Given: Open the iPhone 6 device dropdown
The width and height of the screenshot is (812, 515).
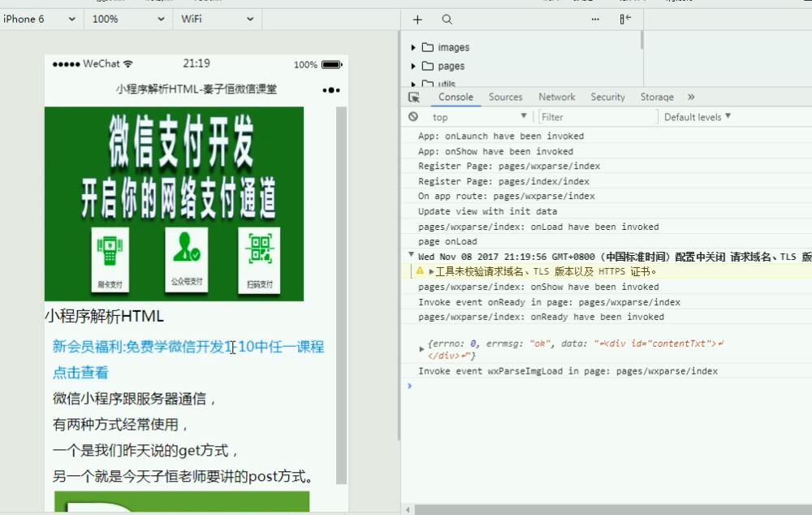Looking at the screenshot, I should 39,19.
